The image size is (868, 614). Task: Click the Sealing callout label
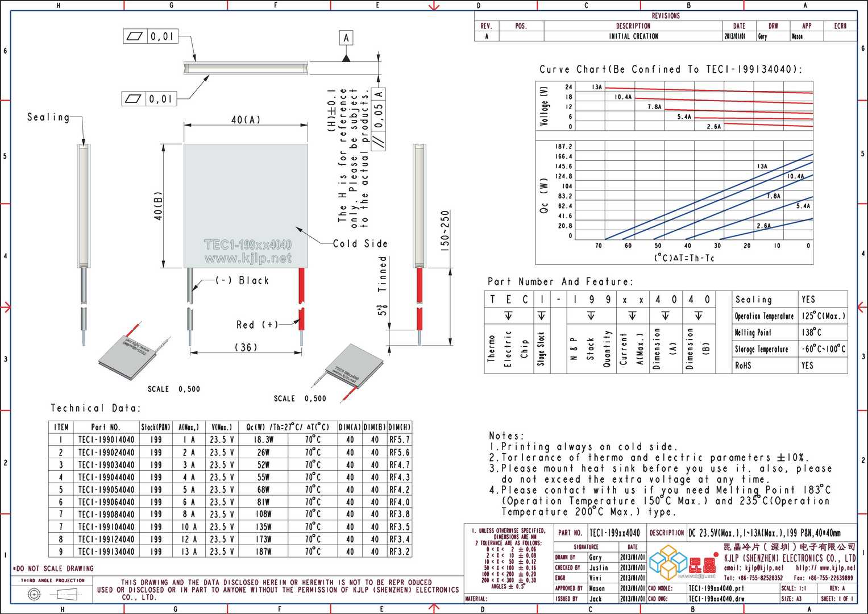click(x=48, y=117)
